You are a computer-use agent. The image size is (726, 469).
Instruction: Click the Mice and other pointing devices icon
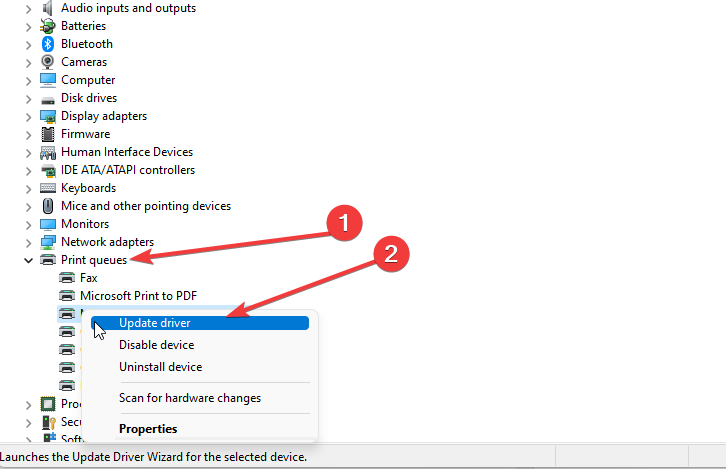pyautogui.click(x=48, y=206)
